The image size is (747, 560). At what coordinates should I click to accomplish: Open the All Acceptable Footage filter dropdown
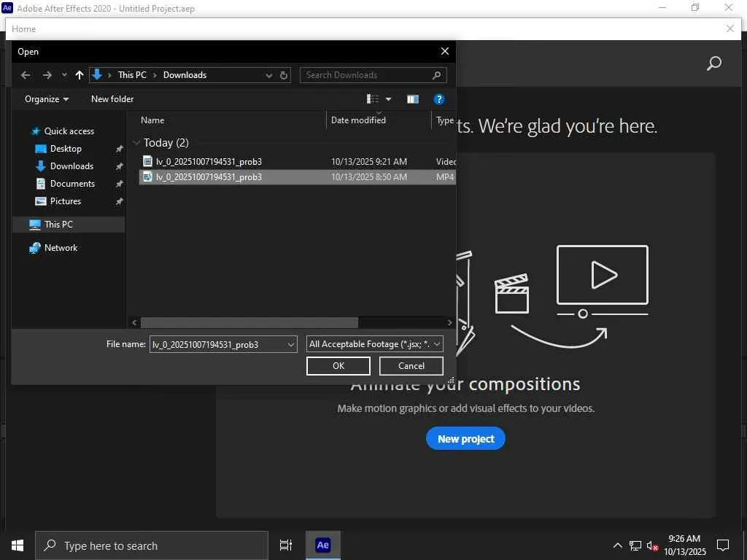point(375,344)
